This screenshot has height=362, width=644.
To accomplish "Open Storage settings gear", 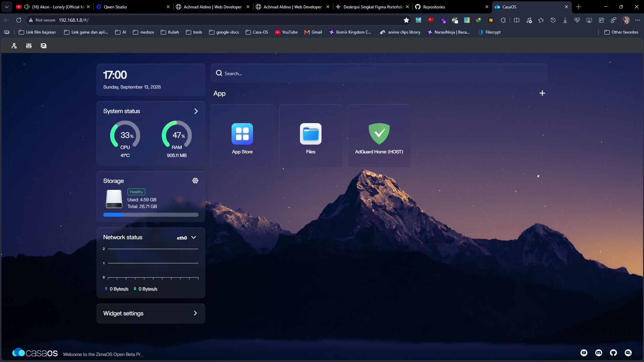I will [195, 181].
